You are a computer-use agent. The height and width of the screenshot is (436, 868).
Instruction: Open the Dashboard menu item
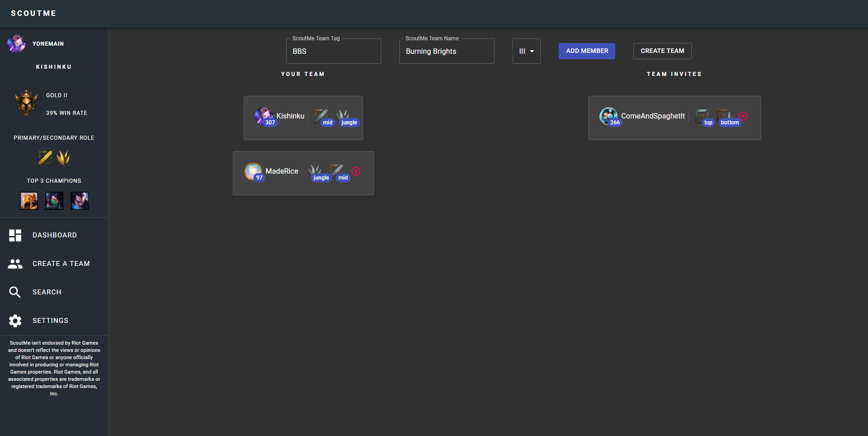(x=54, y=235)
